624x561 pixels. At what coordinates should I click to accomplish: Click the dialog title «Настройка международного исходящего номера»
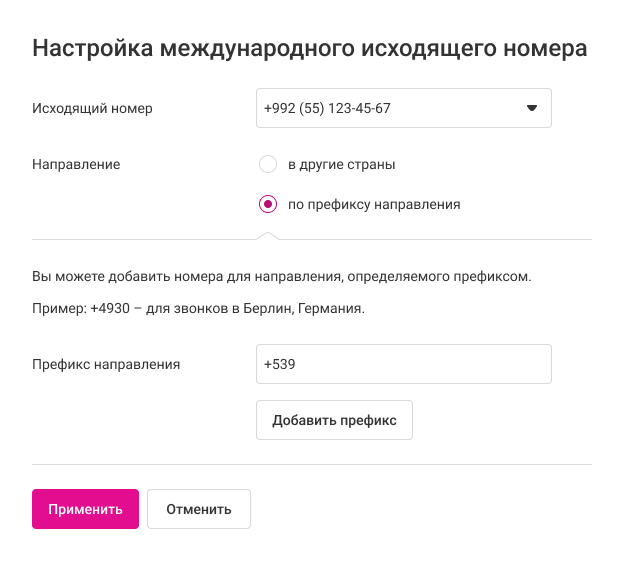(309, 49)
